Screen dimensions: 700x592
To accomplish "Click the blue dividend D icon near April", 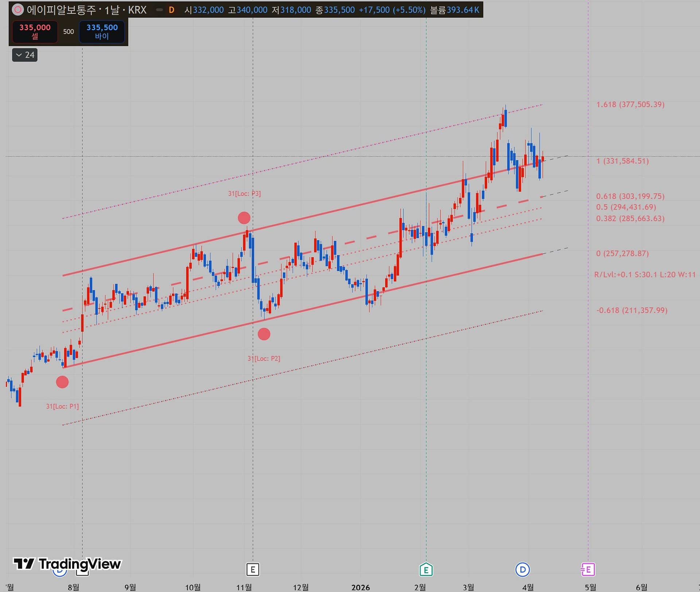I will click(x=522, y=569).
